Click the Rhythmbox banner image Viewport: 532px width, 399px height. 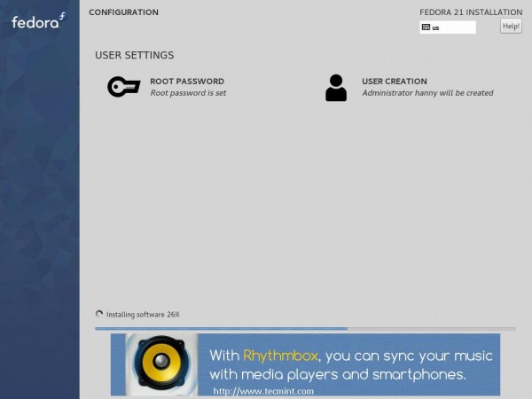(x=305, y=364)
